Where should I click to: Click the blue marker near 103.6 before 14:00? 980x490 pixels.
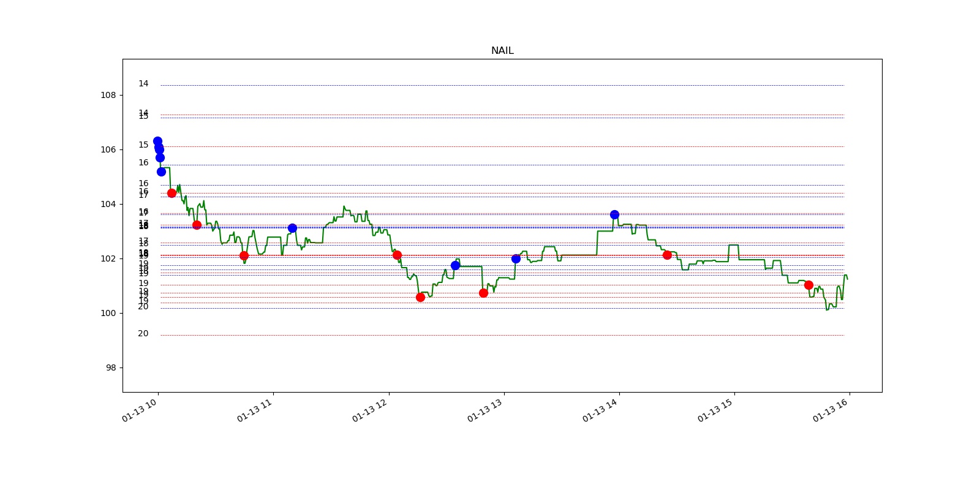614,214
